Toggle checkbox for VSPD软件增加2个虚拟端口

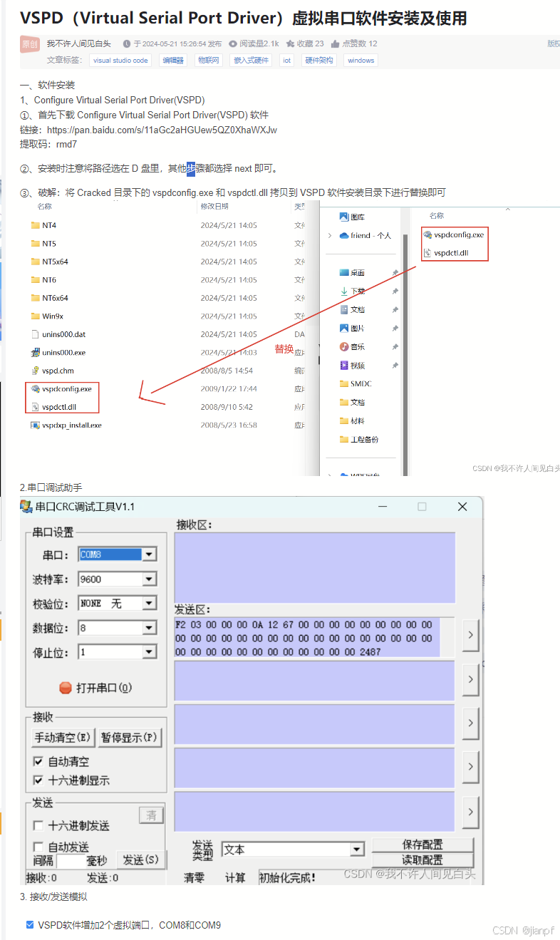[30, 925]
